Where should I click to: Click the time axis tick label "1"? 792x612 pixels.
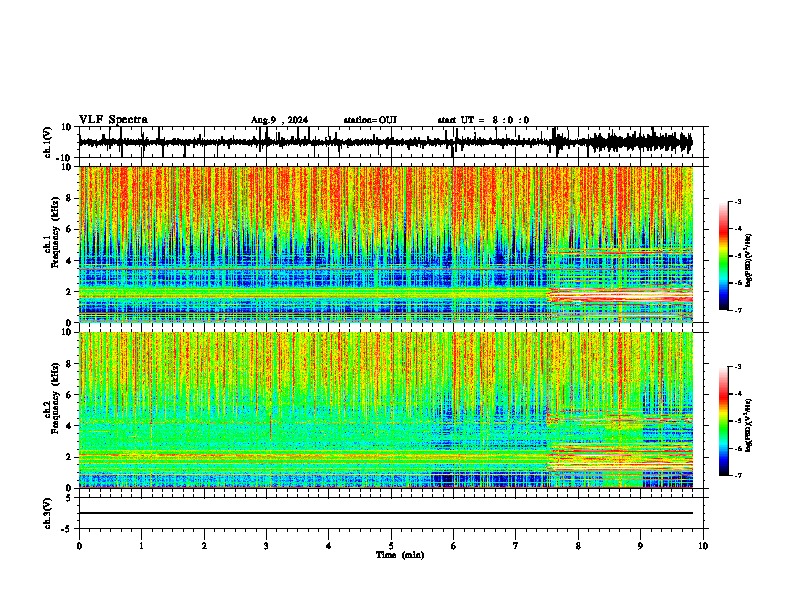[141, 546]
